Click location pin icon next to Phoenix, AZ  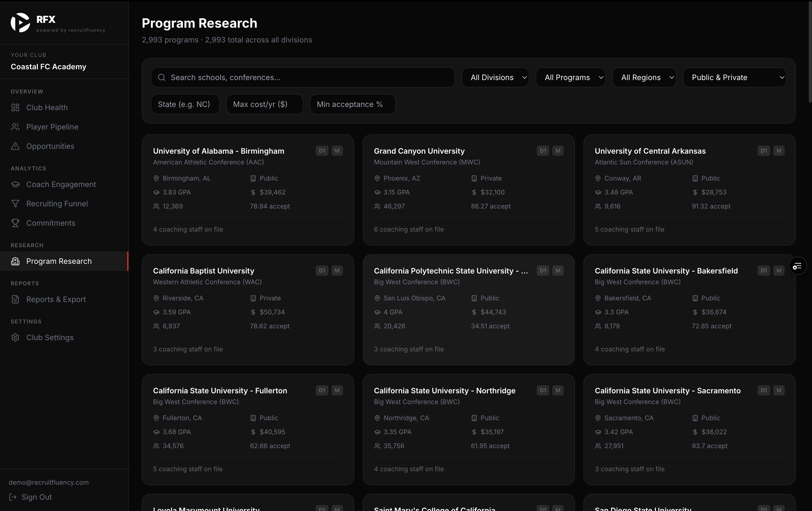(x=377, y=178)
